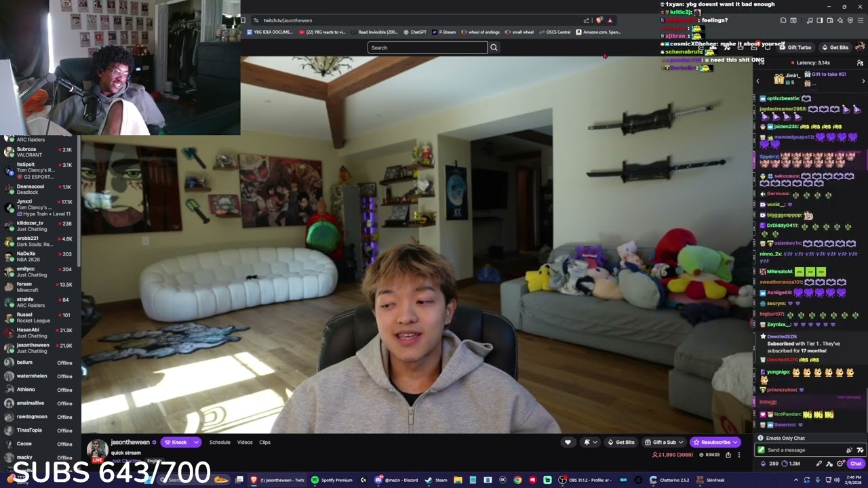Open forsen Minecraft channel in sidebar
The image size is (868, 488).
tap(40, 287)
